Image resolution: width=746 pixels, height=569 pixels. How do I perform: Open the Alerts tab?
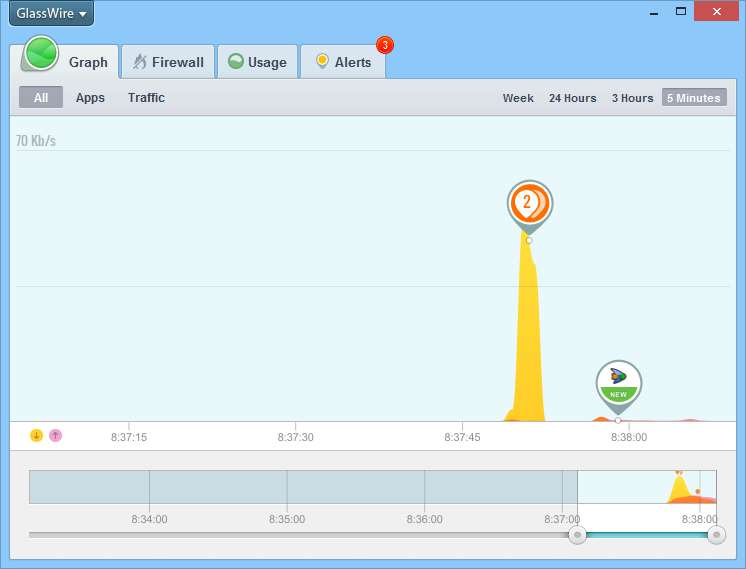tap(343, 62)
